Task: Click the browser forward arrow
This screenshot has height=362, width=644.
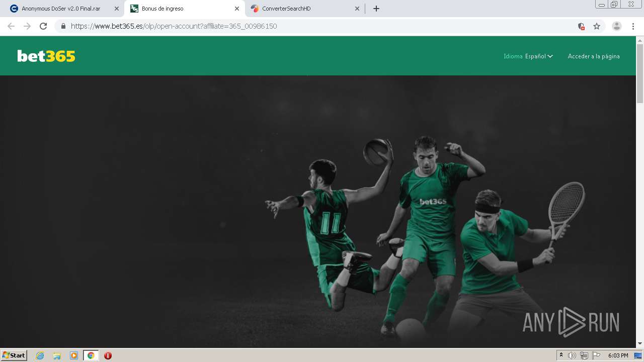Action: click(27, 26)
